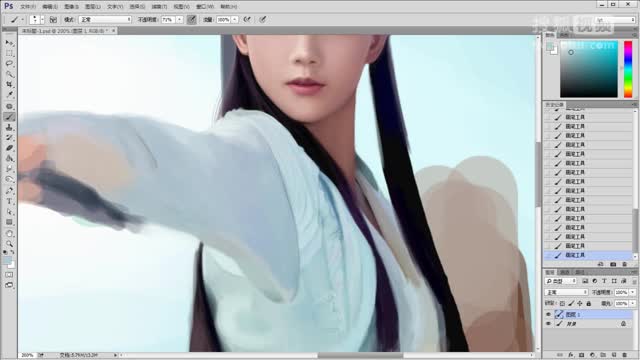Set foreground color swatch in toolbox
Screen dimensions: 640x360
(x=7, y=260)
